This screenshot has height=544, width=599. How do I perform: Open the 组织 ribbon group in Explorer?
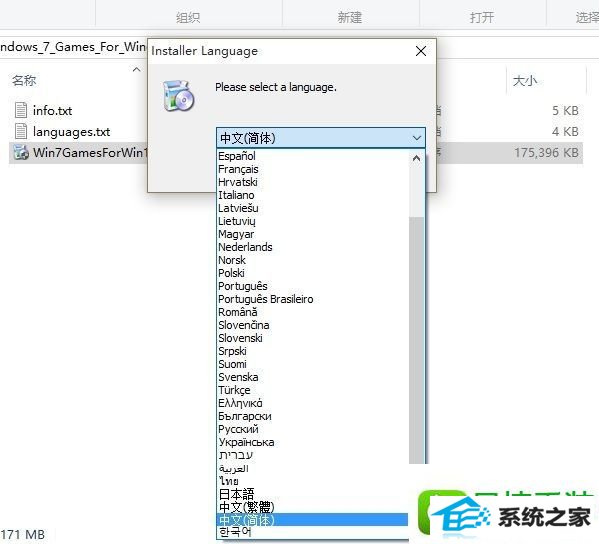click(188, 17)
